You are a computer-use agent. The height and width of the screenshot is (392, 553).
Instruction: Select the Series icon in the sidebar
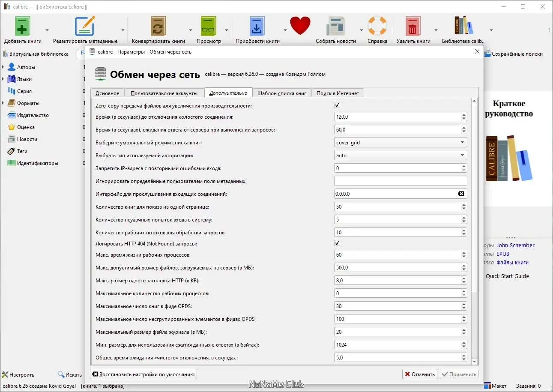(x=12, y=91)
